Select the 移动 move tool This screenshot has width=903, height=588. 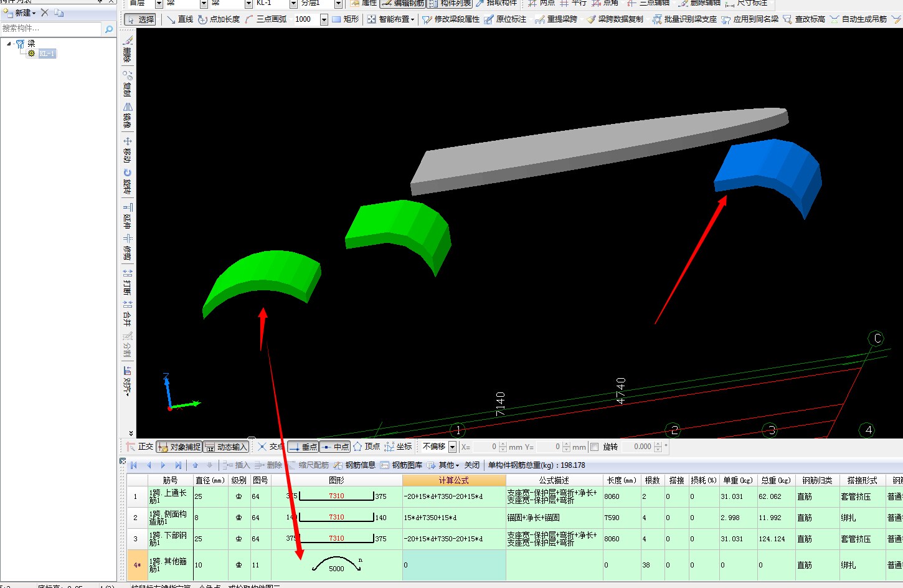pos(127,149)
